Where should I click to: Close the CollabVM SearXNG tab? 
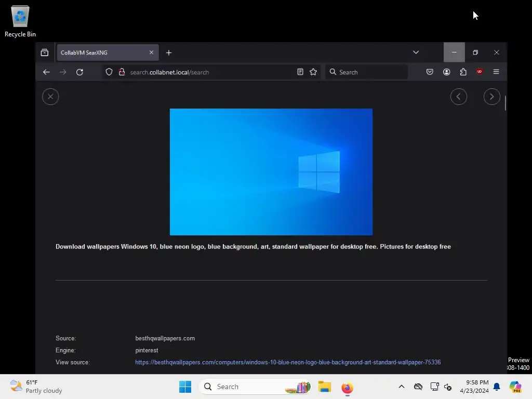pos(151,52)
